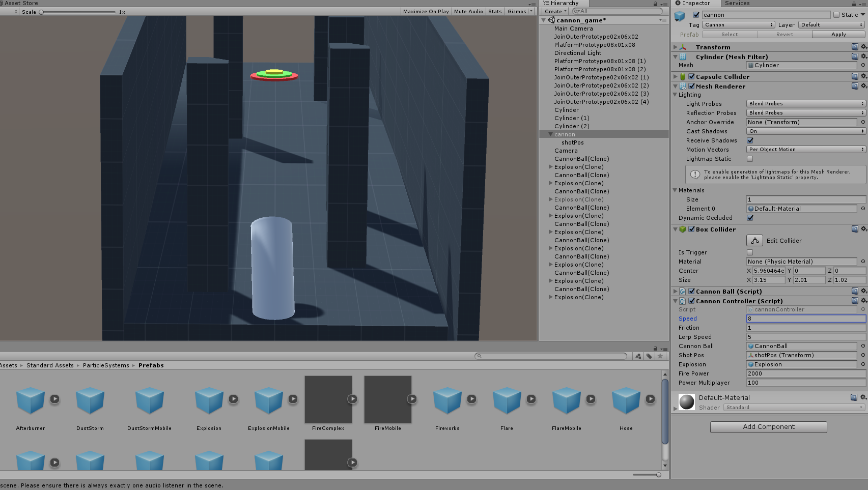Open the Tag dropdown showing Cannon
This screenshot has height=490, width=868.
[739, 25]
